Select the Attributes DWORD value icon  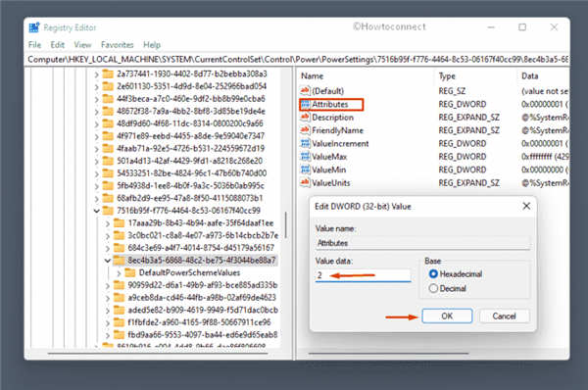coord(305,104)
